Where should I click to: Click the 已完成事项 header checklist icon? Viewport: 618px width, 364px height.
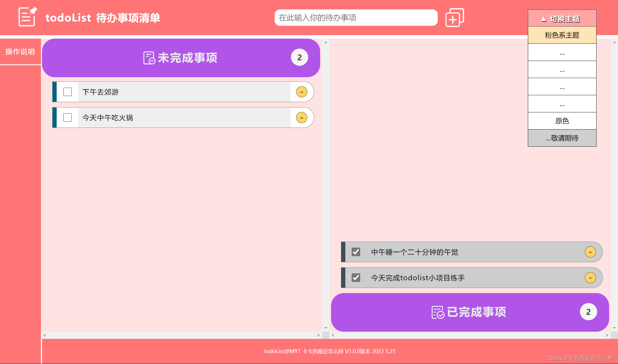438,312
